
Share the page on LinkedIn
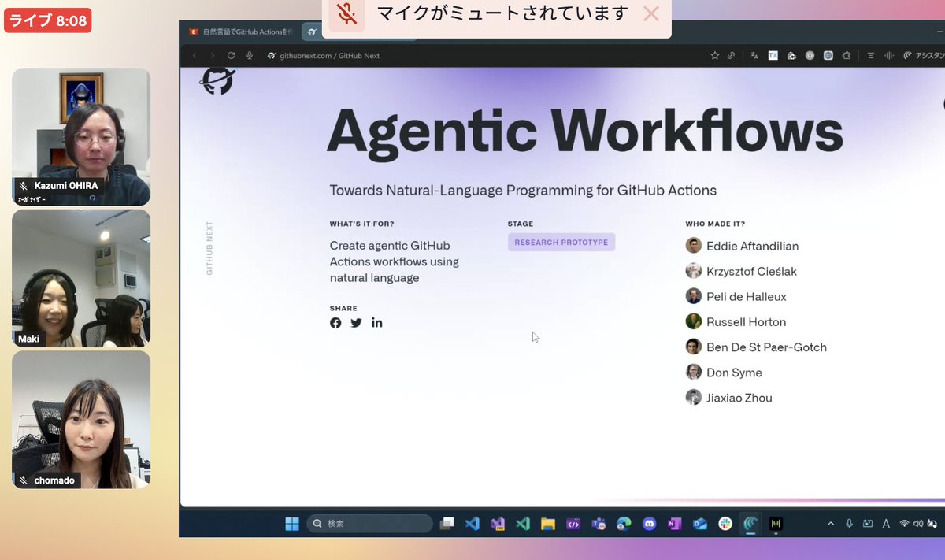(x=377, y=323)
